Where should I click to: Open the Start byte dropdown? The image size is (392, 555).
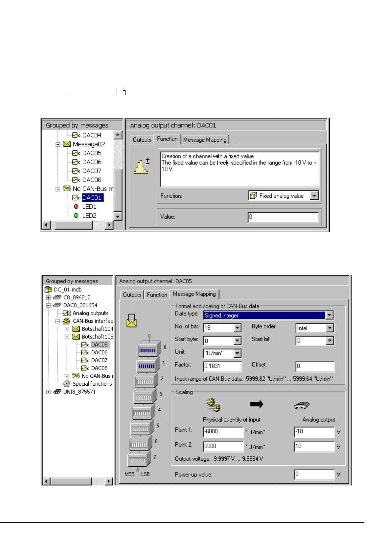pyautogui.click(x=238, y=341)
